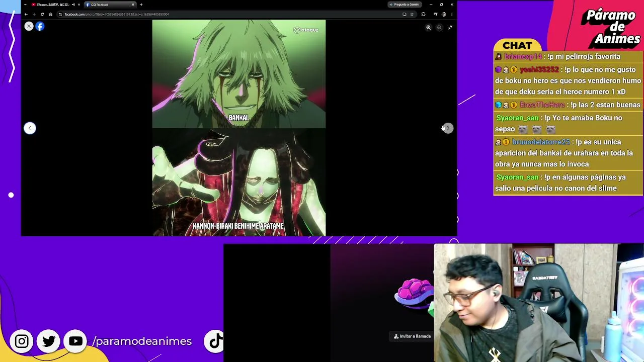Click the TikTok icon in the overlay
644x362 pixels.
(215, 341)
